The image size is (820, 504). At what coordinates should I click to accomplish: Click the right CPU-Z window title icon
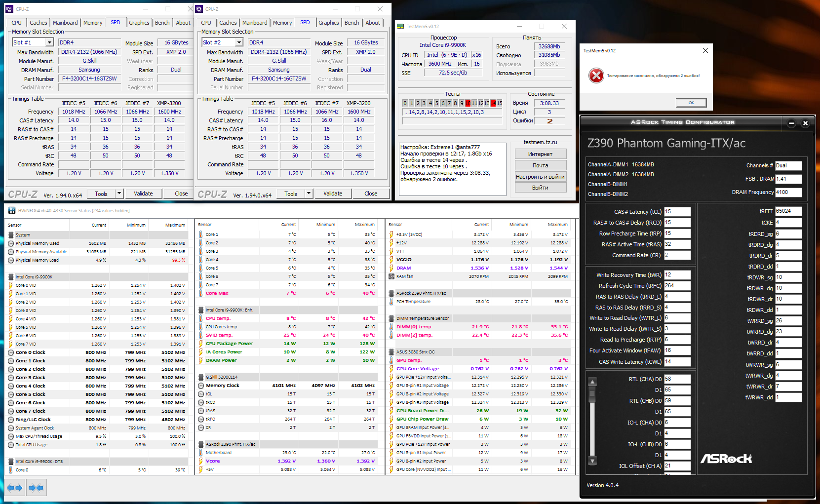[x=199, y=9]
